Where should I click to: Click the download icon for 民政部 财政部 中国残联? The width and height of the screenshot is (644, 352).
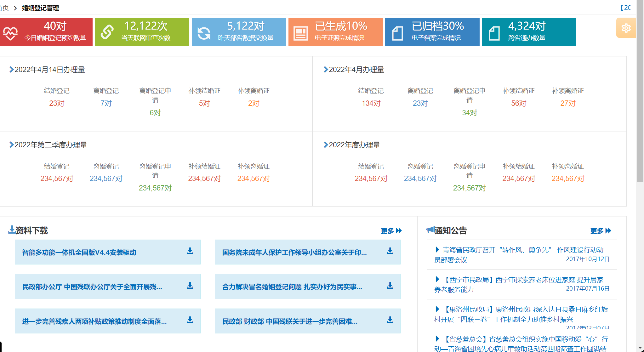390,320
